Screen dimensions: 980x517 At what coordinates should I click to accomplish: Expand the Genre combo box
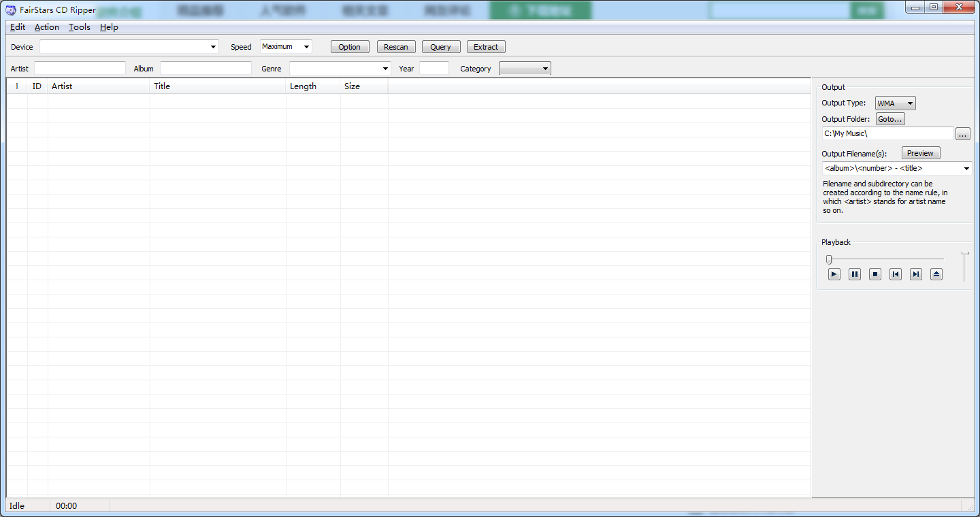(385, 69)
